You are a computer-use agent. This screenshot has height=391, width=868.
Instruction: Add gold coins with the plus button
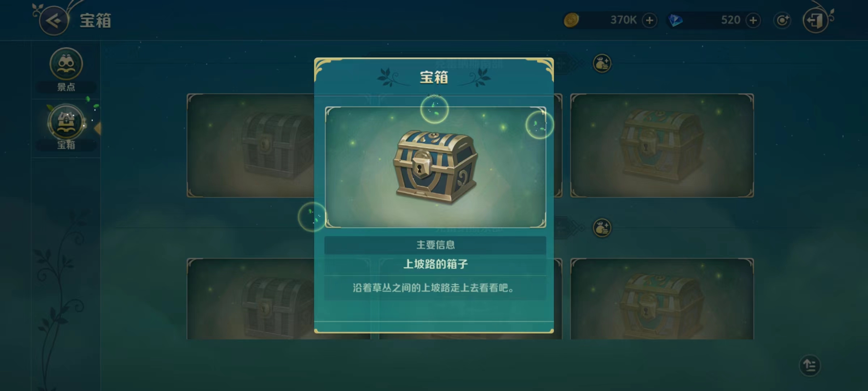(650, 20)
